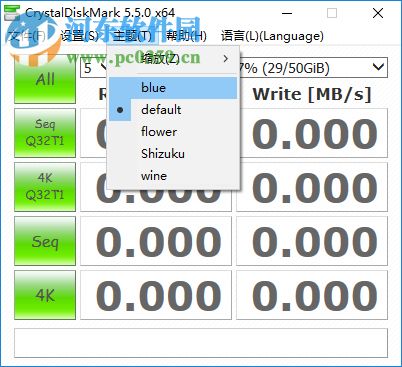The width and height of the screenshot is (402, 367).
Task: Choose the default theme option
Action: (x=173, y=110)
